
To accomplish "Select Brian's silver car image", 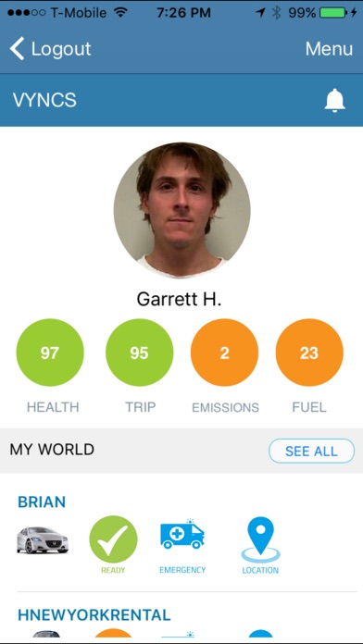I will point(43,540).
